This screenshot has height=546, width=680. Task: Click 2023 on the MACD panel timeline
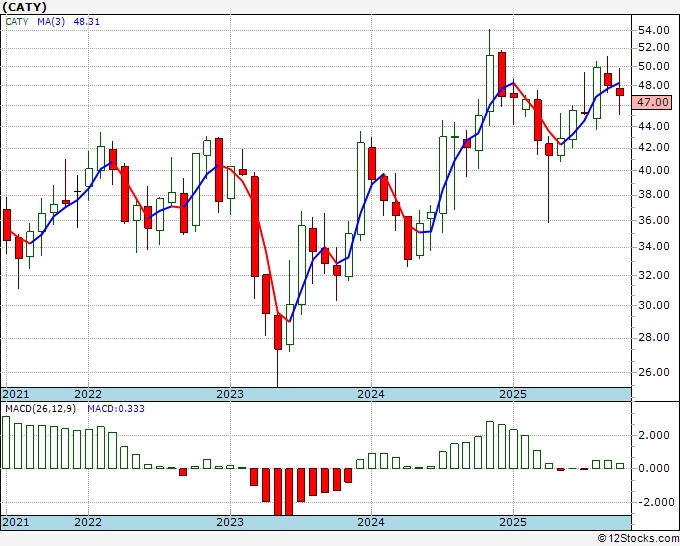pos(230,522)
